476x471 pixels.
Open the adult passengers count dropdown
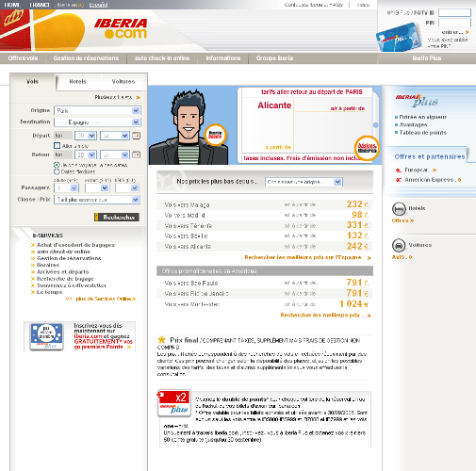pyautogui.click(x=66, y=188)
